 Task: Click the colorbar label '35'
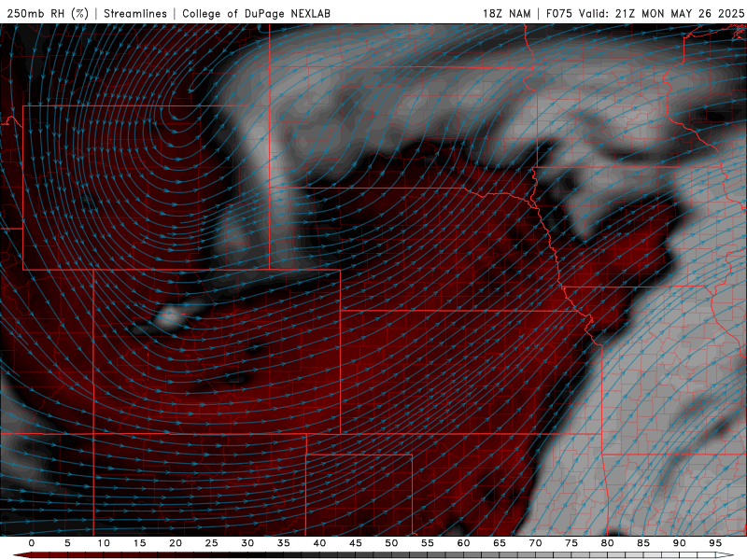284,543
